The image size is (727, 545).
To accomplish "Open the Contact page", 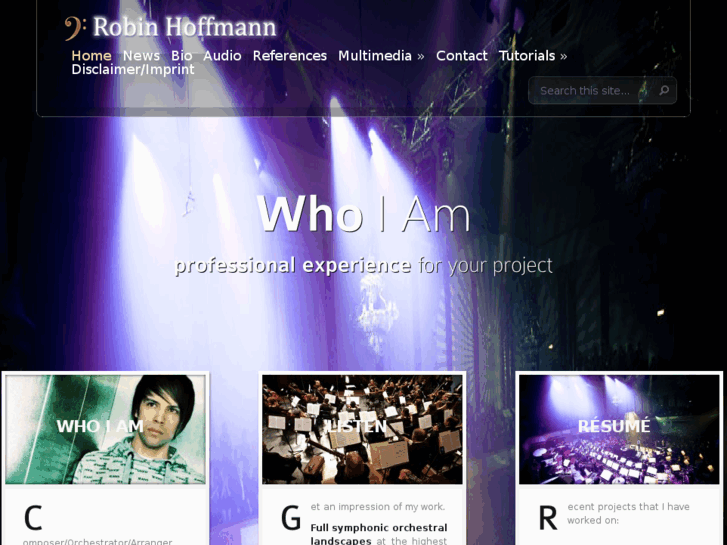I will pyautogui.click(x=462, y=56).
